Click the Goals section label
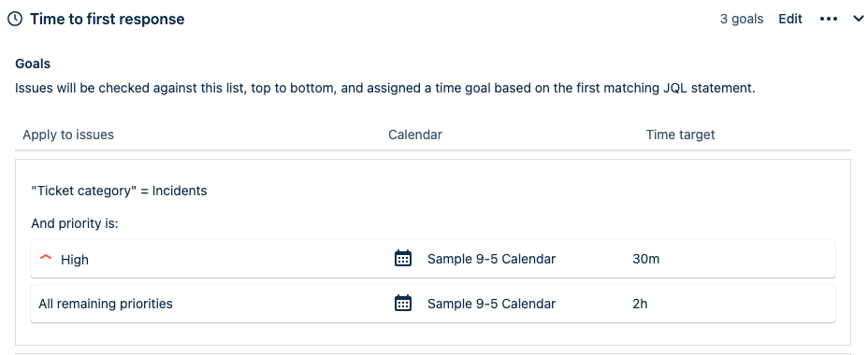The height and width of the screenshot is (355, 868). [33, 64]
